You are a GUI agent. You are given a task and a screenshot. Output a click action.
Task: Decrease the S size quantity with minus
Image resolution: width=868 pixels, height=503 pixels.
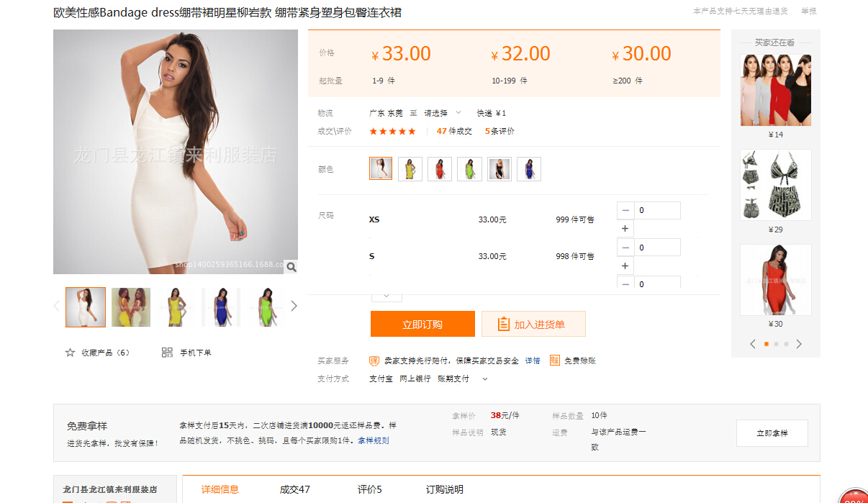tap(625, 248)
